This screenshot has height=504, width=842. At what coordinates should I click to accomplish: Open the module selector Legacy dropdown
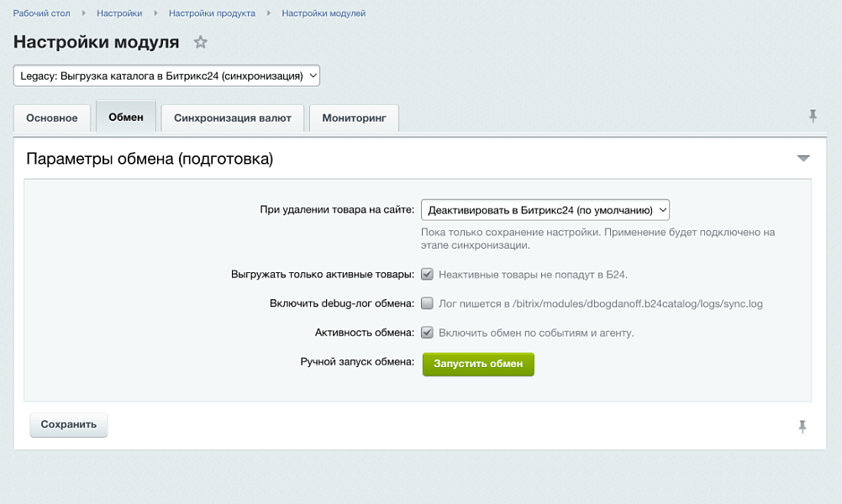(x=166, y=76)
